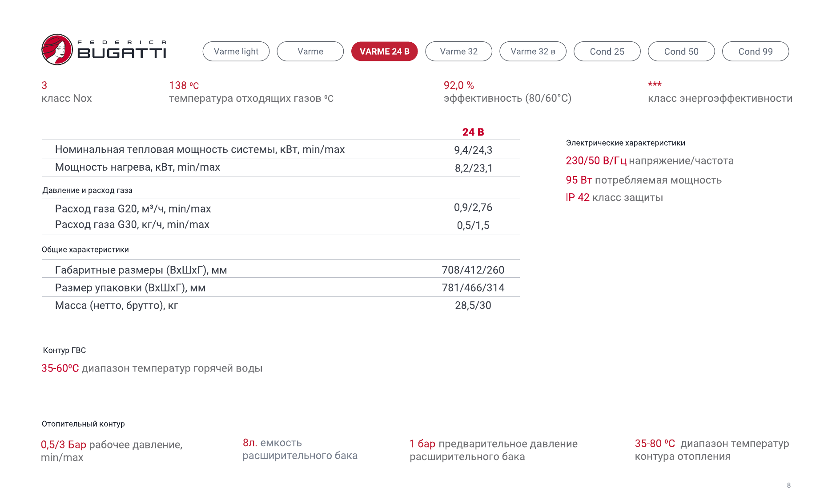Select the Cond 50 tab
This screenshot has height=504, width=832.
point(681,52)
